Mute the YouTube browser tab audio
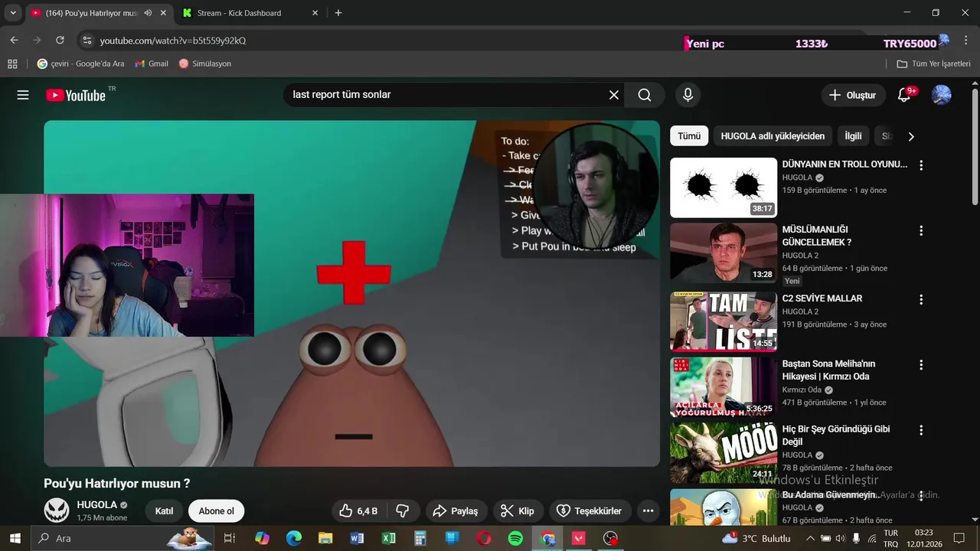 [x=148, y=13]
